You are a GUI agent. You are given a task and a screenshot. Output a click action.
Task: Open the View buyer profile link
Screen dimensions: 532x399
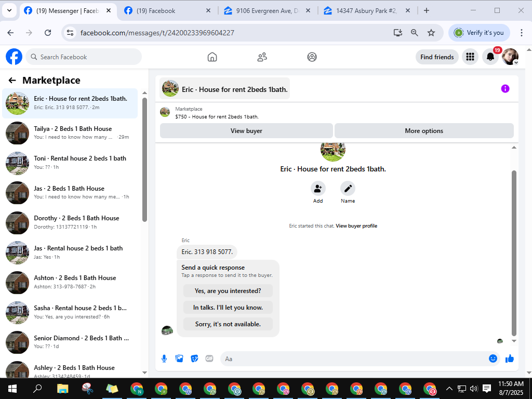tap(356, 225)
